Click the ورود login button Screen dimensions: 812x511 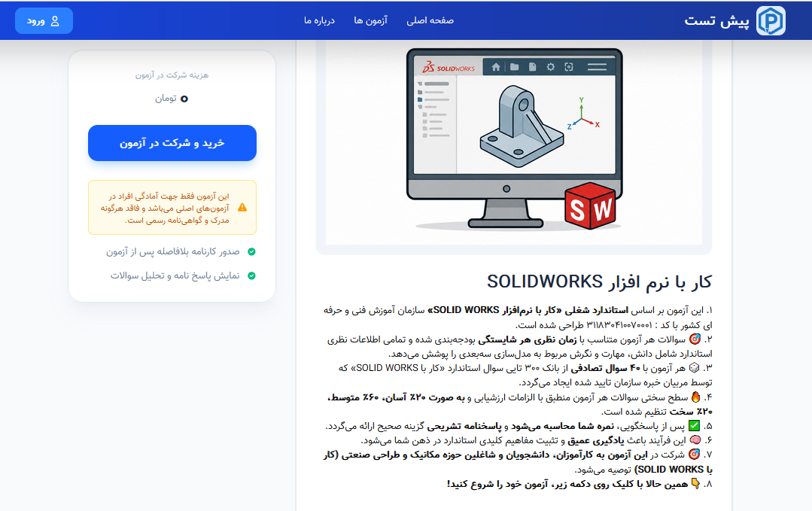click(44, 21)
